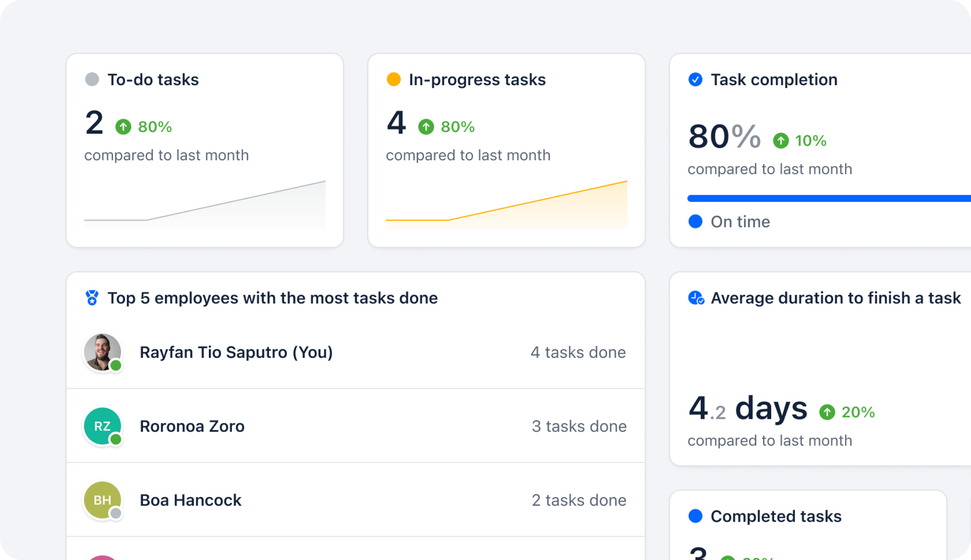Click the green up-arrow in In-progress tasks

click(x=426, y=126)
